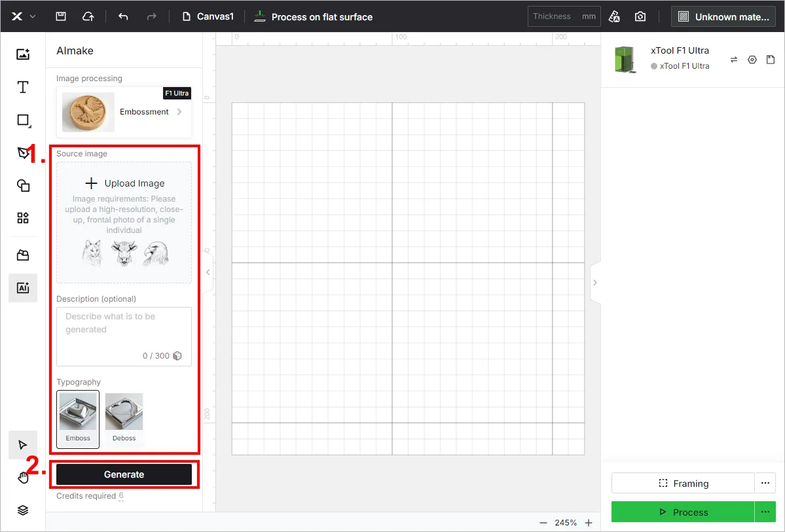Open more options next to Process
The width and height of the screenshot is (785, 532).
tap(765, 512)
